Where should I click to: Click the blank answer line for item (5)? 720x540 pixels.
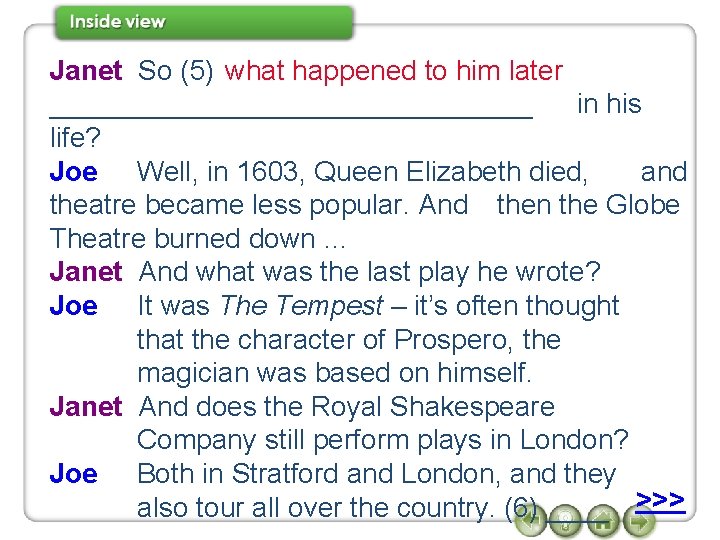point(291,118)
